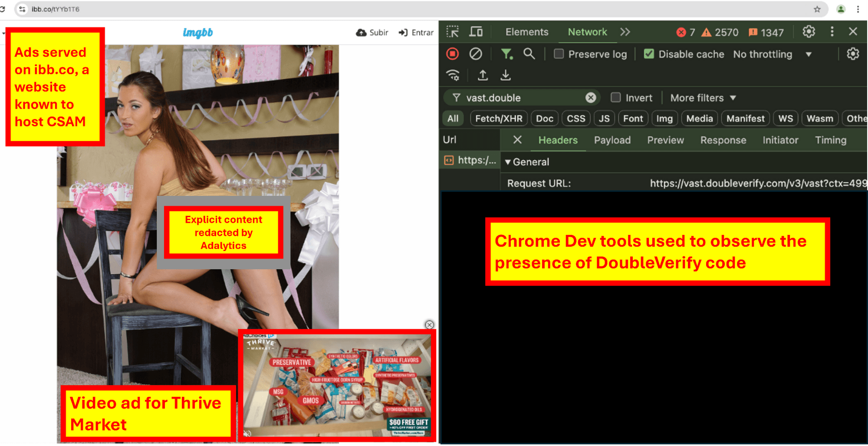Click the AdChoices icon on the ad
The height and width of the screenshot is (446, 868).
coord(272,335)
